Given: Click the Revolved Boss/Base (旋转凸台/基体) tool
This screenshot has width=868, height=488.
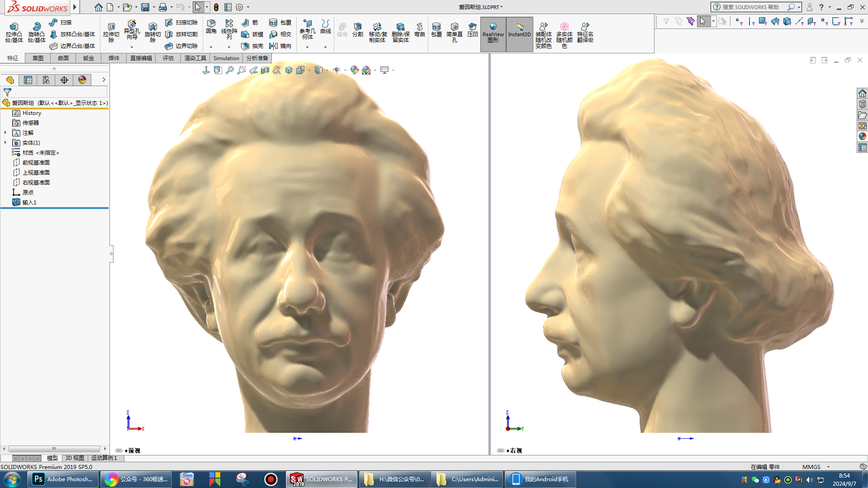Looking at the screenshot, I should coord(36,33).
